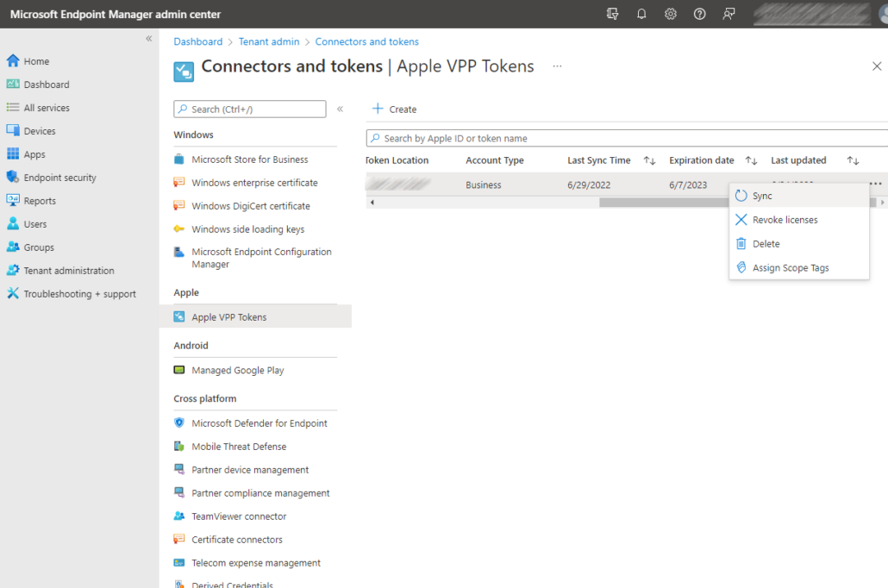Click the cloud shell directory icon
The image size is (888, 588).
coord(613,14)
